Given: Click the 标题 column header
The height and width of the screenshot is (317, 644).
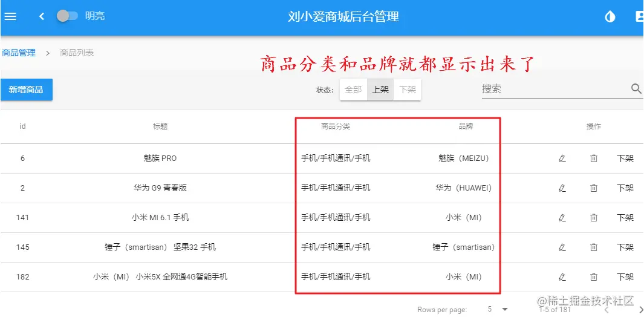Looking at the screenshot, I should tap(160, 126).
